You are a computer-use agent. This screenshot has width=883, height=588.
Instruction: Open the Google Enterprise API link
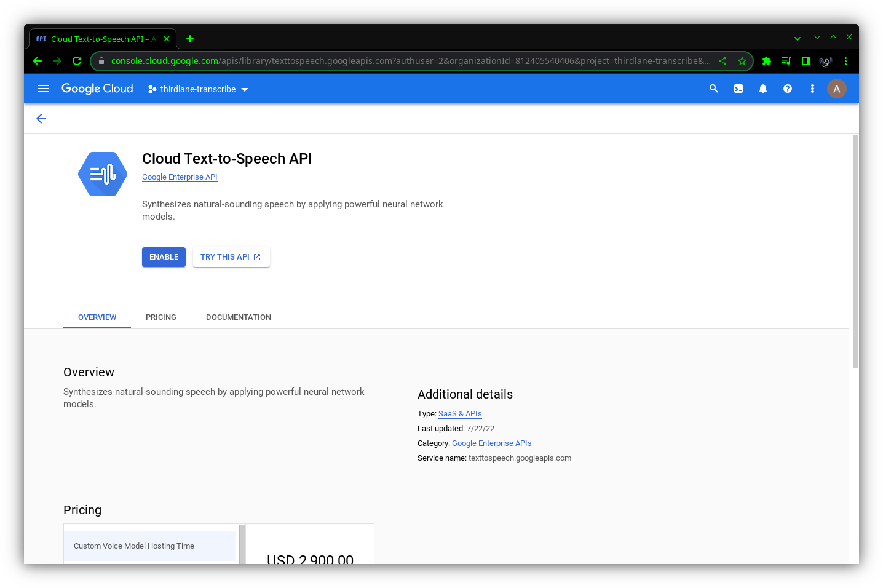pyautogui.click(x=180, y=177)
